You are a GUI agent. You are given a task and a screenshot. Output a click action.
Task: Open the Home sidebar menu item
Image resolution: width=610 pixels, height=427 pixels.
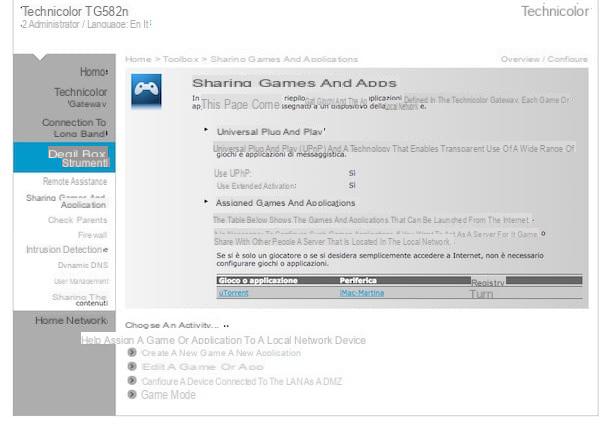click(94, 72)
